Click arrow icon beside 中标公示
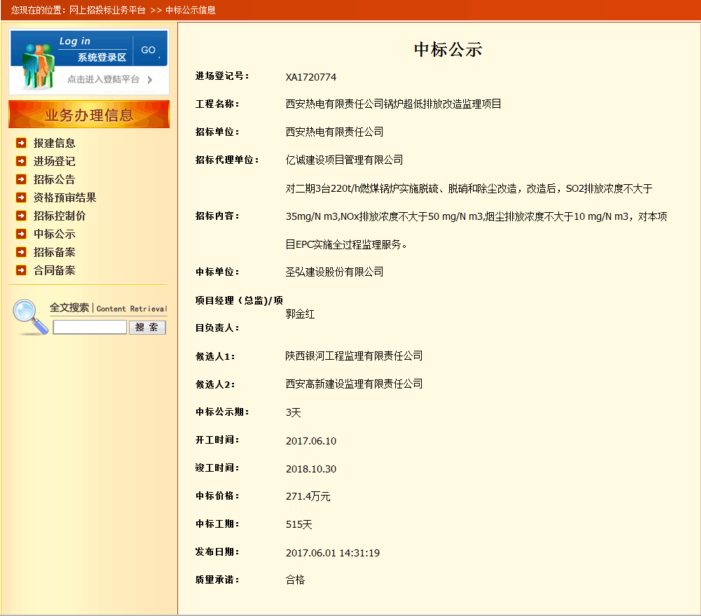701x616 pixels. (x=21, y=233)
